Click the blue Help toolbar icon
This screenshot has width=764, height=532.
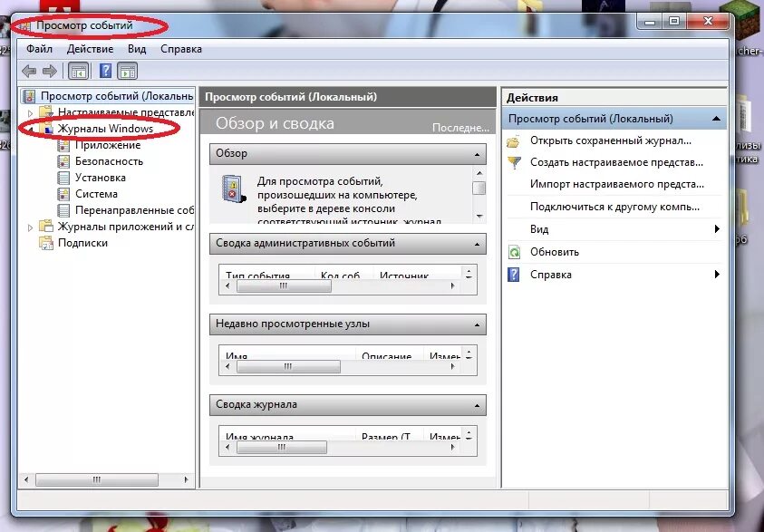click(x=105, y=71)
